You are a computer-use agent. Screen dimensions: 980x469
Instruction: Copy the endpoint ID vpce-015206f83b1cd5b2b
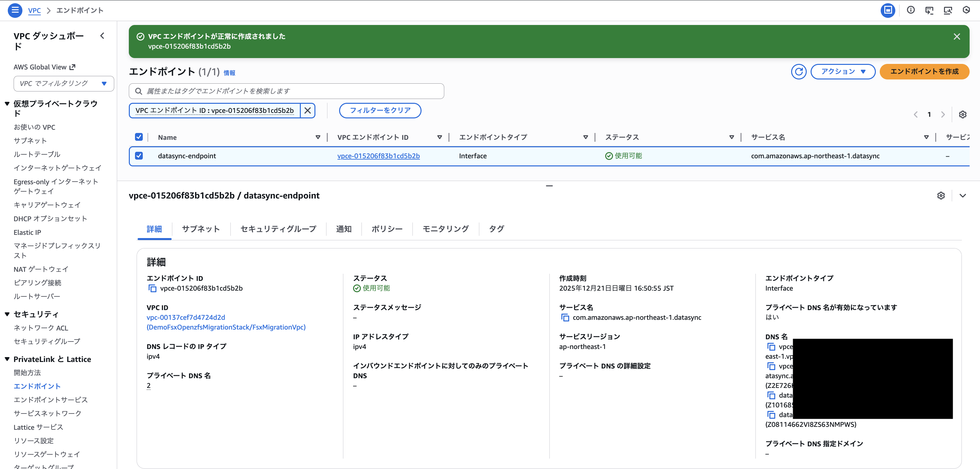[x=153, y=288]
